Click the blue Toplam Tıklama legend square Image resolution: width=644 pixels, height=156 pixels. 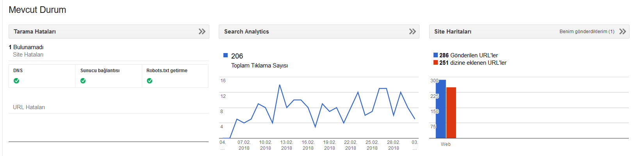225,55
